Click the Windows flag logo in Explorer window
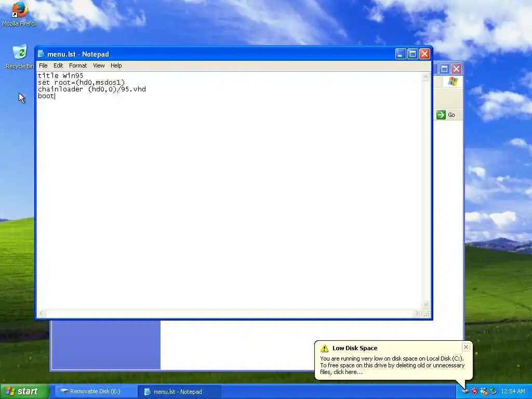Image resolution: width=532 pixels, height=399 pixels. click(x=453, y=82)
